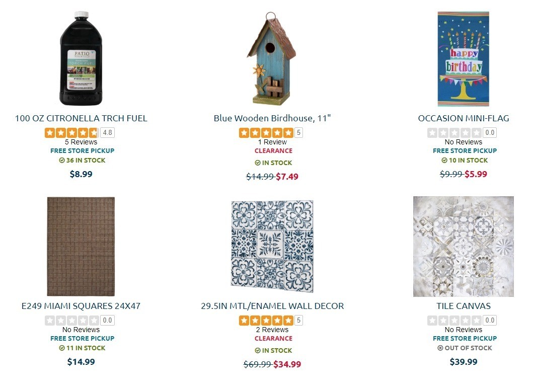
Task: Open the OCCASION MINI-FLAG product link
Action: 463,119
